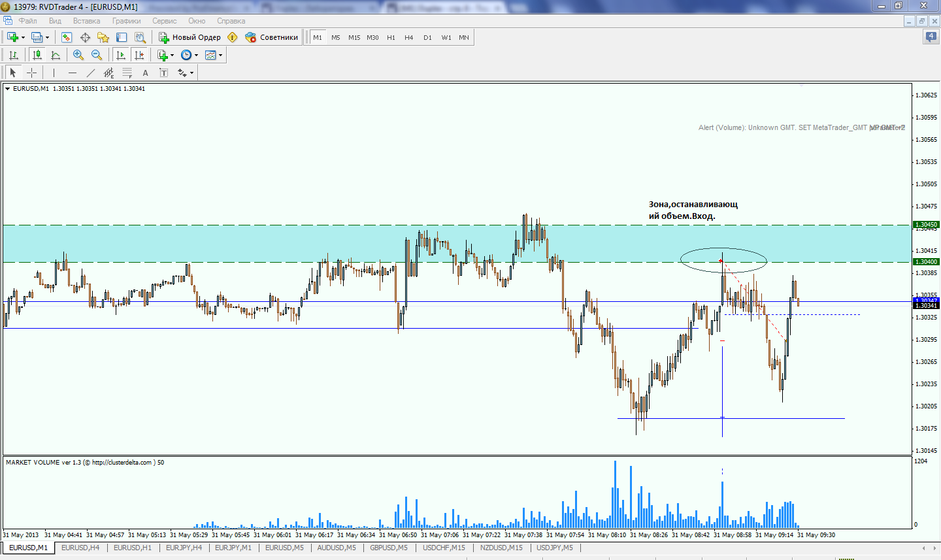The height and width of the screenshot is (560, 941).
Task: Set timeframe to D1
Action: pos(427,37)
